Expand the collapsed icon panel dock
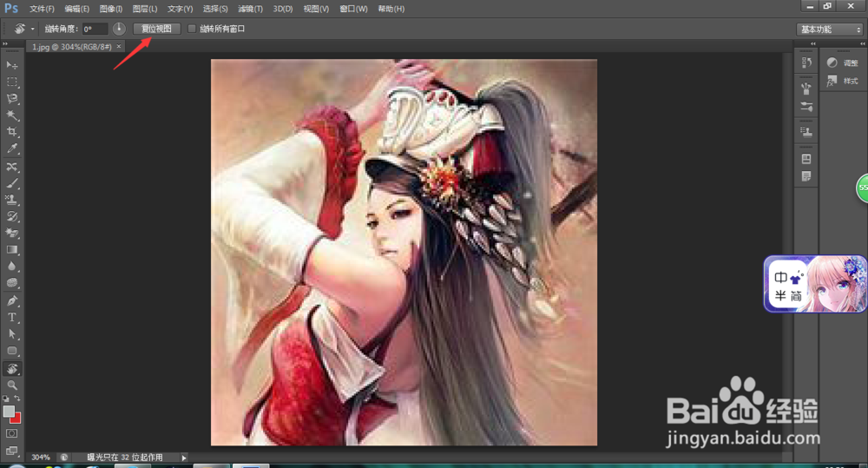This screenshot has height=468, width=868. pyautogui.click(x=812, y=43)
